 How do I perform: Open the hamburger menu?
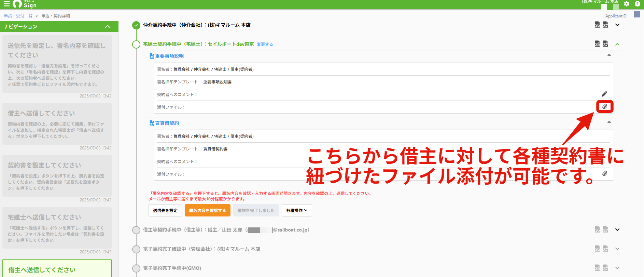click(x=6, y=4)
